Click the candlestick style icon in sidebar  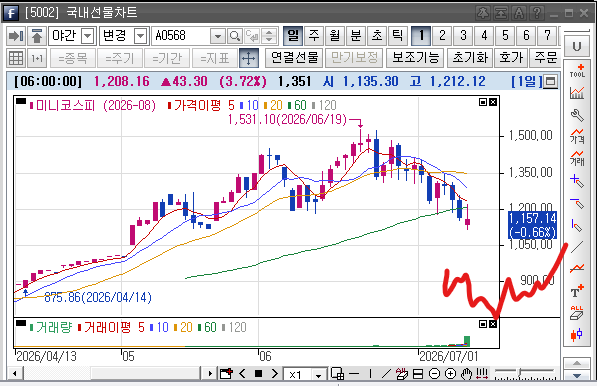click(577, 335)
